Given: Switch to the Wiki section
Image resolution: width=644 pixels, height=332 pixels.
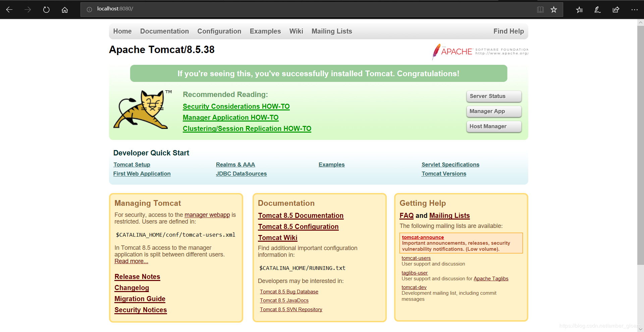Looking at the screenshot, I should pos(296,31).
